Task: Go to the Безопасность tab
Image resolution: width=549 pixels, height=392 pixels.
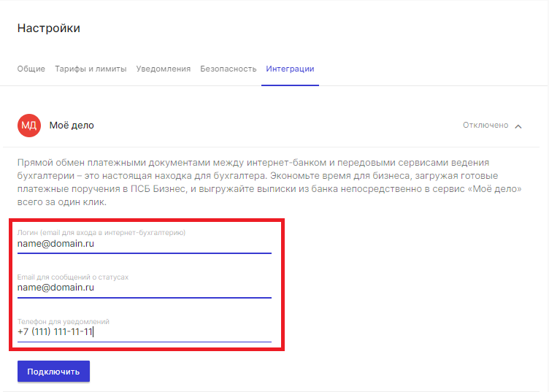Action: coord(229,69)
